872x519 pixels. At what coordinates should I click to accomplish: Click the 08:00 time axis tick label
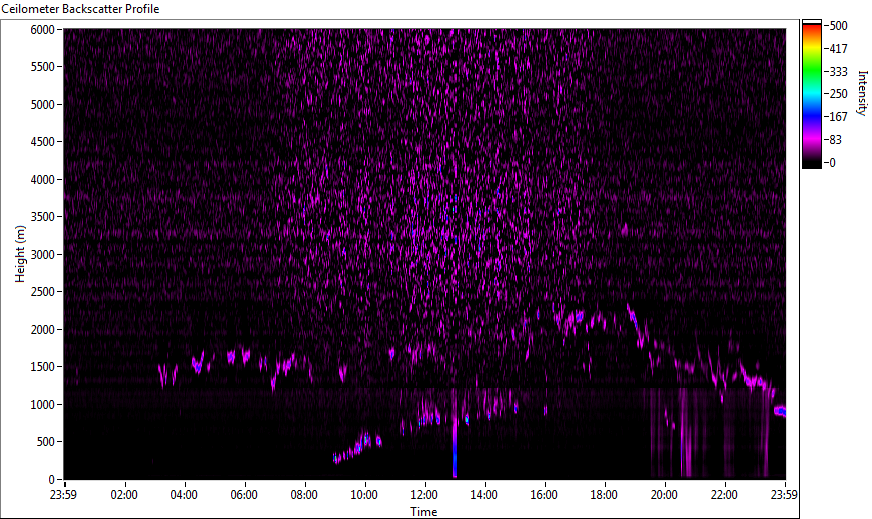point(304,495)
